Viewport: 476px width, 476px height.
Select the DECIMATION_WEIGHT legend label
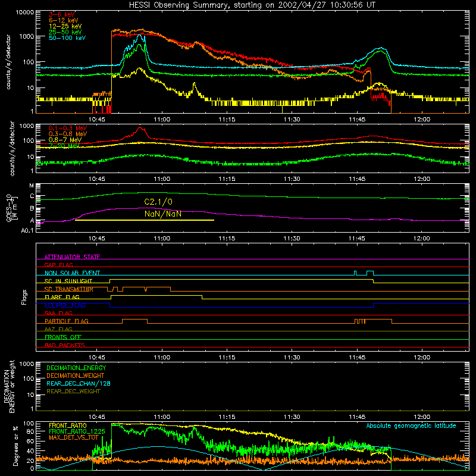pyautogui.click(x=76, y=375)
